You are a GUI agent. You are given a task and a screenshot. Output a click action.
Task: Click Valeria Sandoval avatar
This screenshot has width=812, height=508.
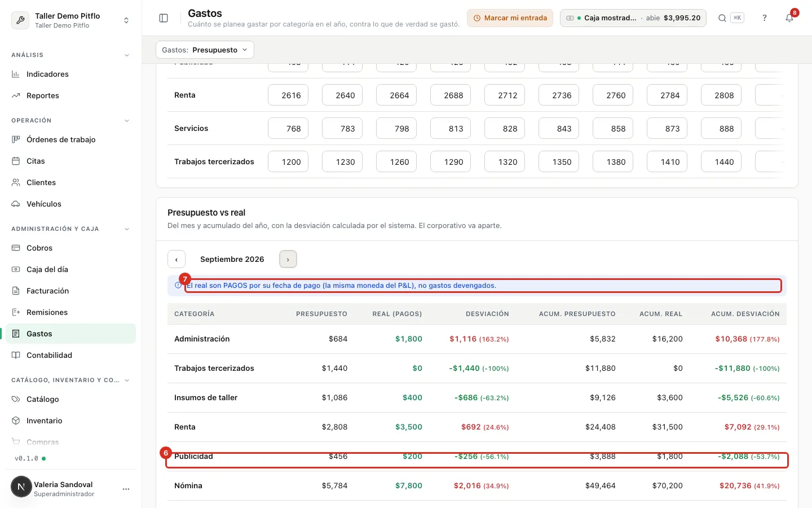pos(21,487)
